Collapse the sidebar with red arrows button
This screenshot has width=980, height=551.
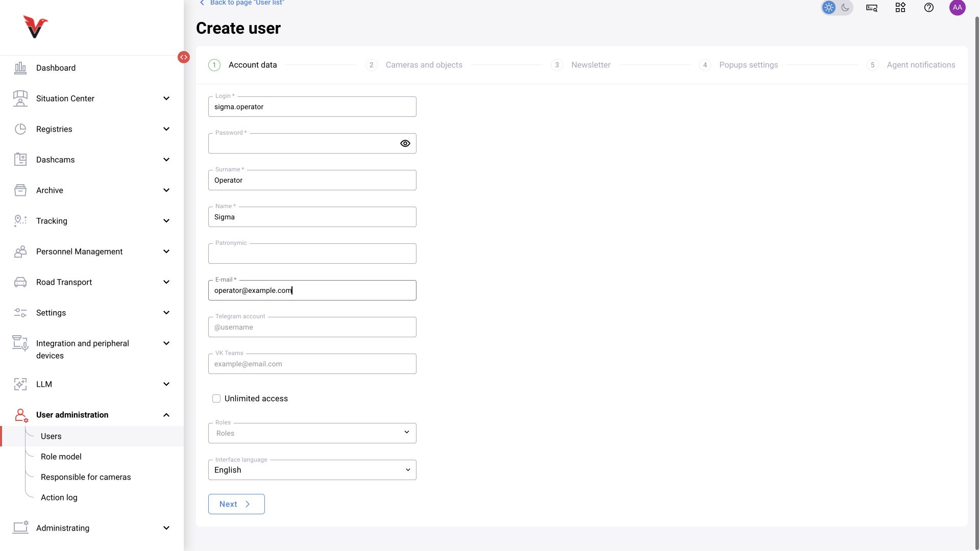click(184, 57)
